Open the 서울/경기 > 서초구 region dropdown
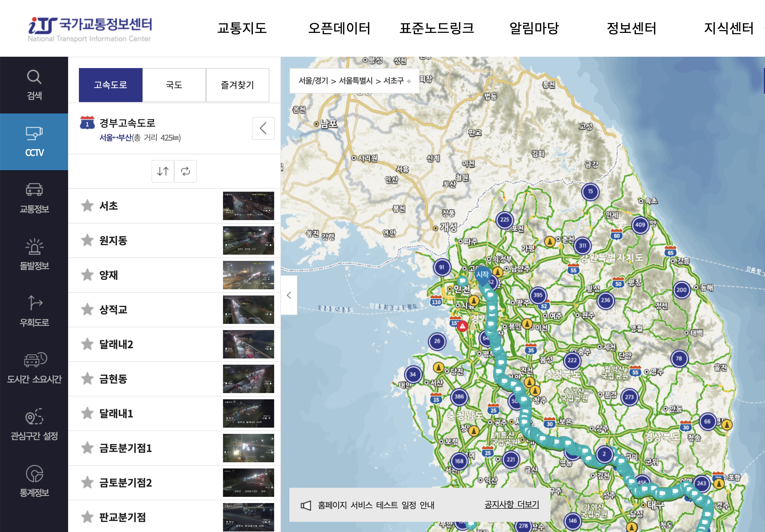The image size is (765, 532). [x=354, y=81]
